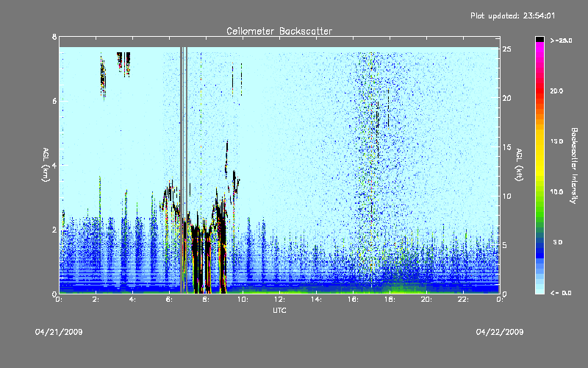
Task: Click the '22:' hour tick on UTC axis
Action: pos(463,300)
